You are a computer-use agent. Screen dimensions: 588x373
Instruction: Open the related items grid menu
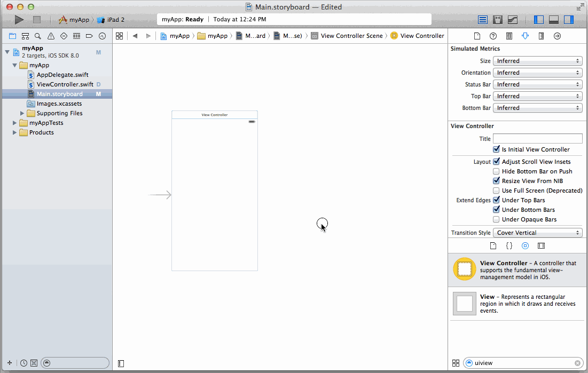[119, 36]
